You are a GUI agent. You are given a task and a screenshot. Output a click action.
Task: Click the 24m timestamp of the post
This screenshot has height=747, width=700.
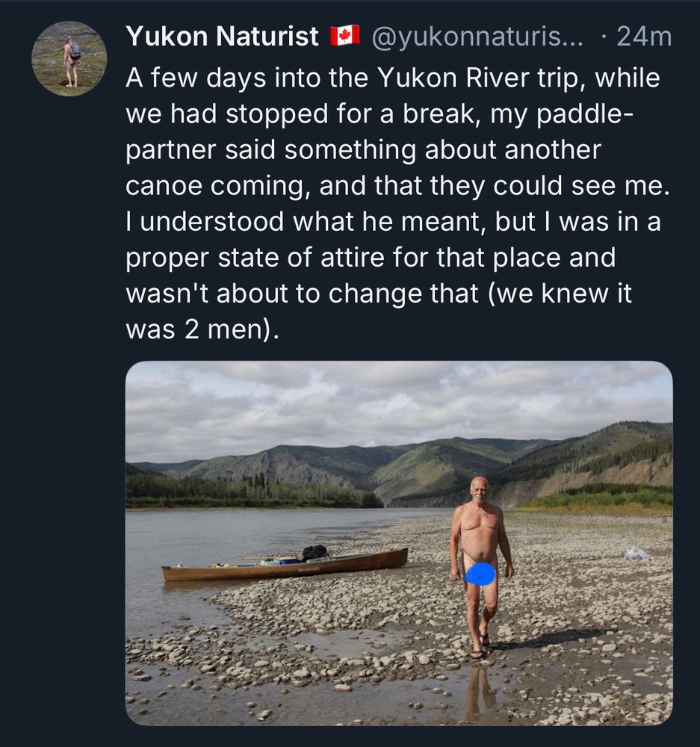click(x=644, y=37)
